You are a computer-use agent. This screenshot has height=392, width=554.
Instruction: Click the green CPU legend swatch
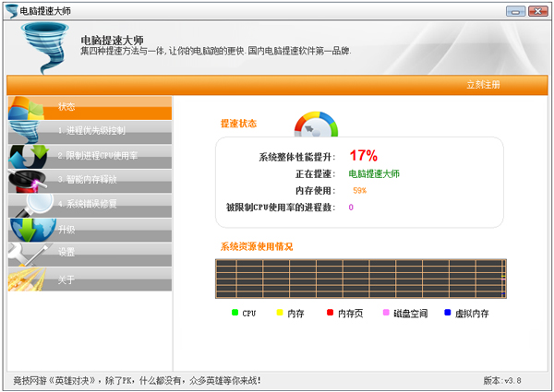(235, 313)
